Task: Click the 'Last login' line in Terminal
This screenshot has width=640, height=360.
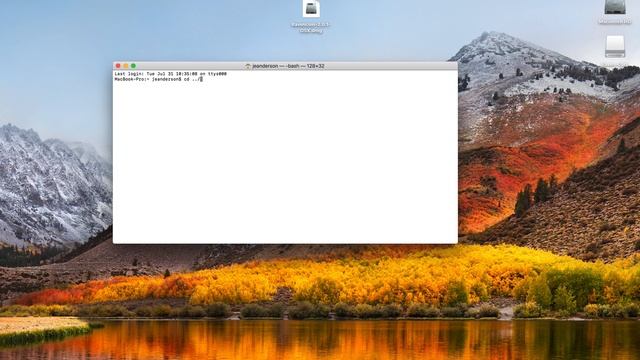Action: click(x=171, y=74)
